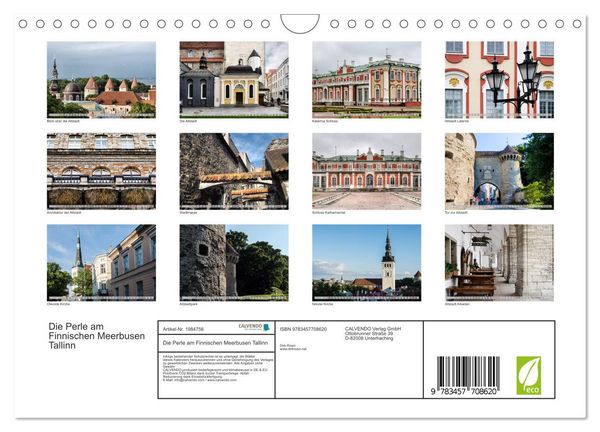Click 'ISBN 9783457708620' text
Viewport: 600px width, 432px height.
[x=303, y=329]
